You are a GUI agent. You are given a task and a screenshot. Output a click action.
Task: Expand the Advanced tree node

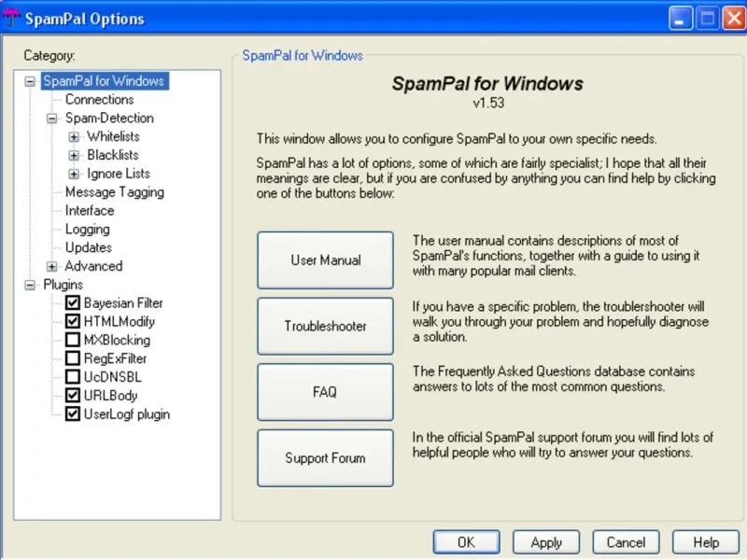coord(51,267)
